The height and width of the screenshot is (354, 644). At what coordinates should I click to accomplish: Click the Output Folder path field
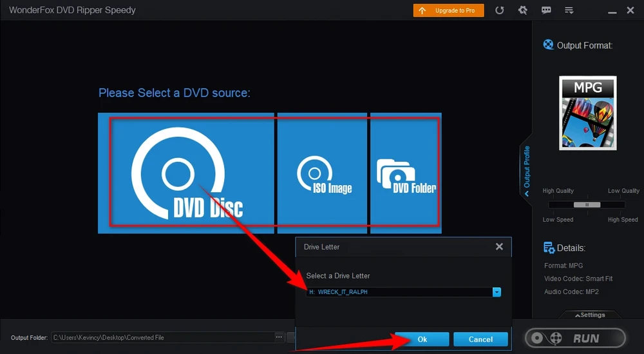coord(162,337)
